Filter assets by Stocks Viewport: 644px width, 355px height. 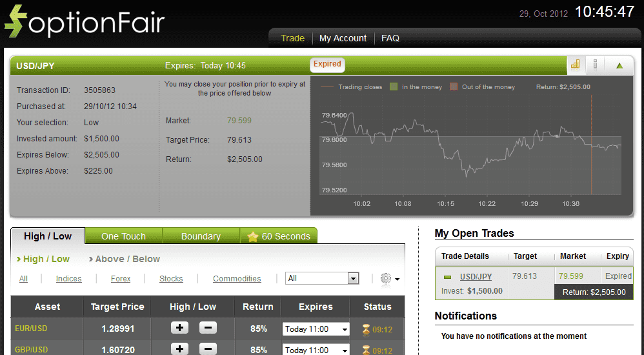[x=171, y=279]
